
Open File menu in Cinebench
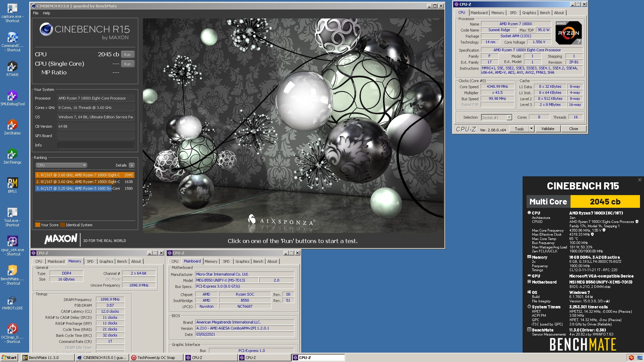[36, 13]
